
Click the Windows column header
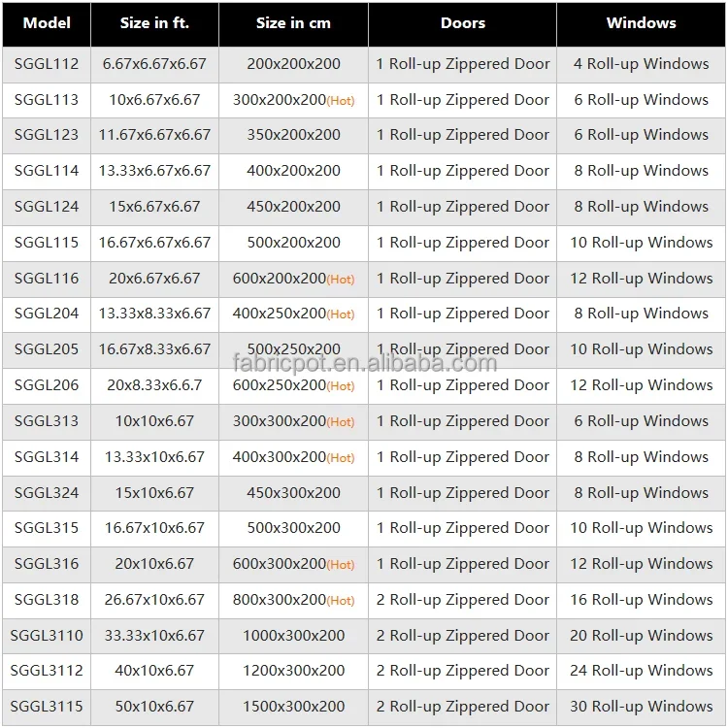click(641, 23)
